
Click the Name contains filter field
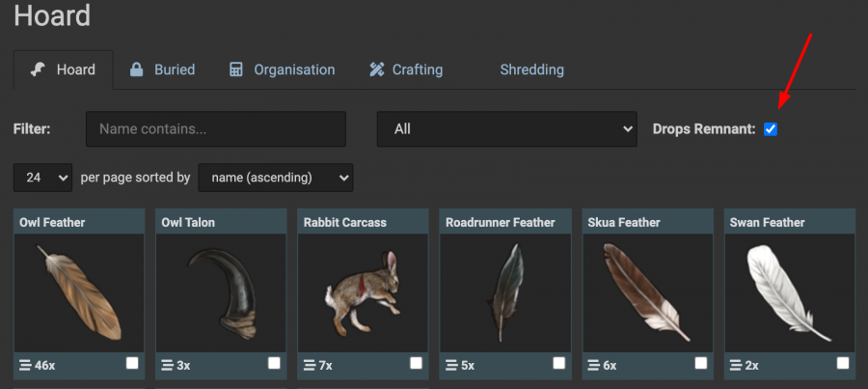click(215, 129)
